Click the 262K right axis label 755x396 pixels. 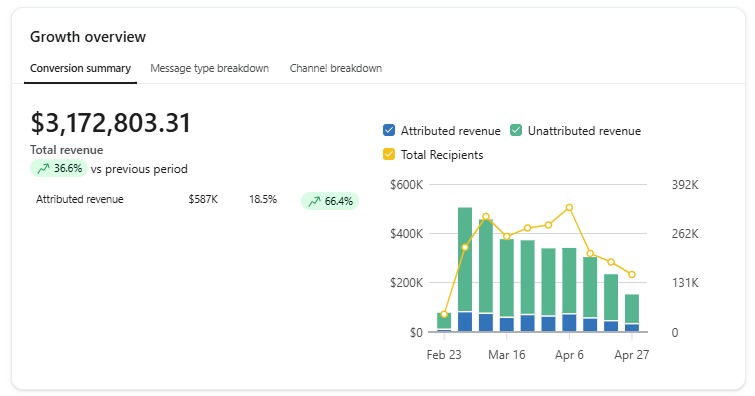685,234
